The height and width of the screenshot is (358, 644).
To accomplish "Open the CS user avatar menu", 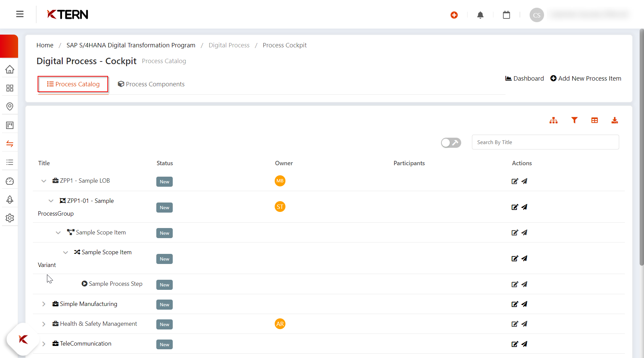I will 537,15.
